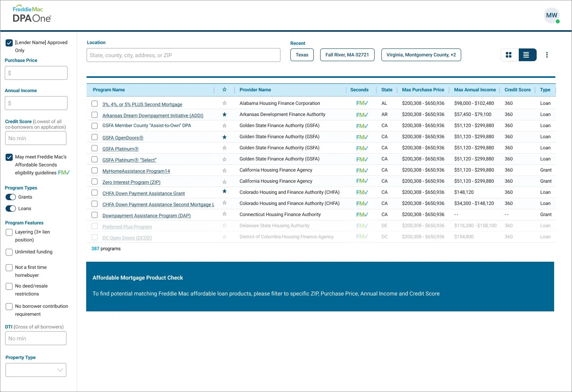The image size is (572, 392).
Task: Select recent search Fall River, MA 02721
Action: click(x=347, y=55)
